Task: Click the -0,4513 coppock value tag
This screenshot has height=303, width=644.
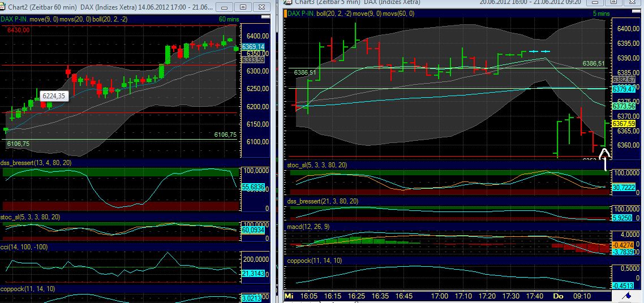Action: (x=624, y=286)
